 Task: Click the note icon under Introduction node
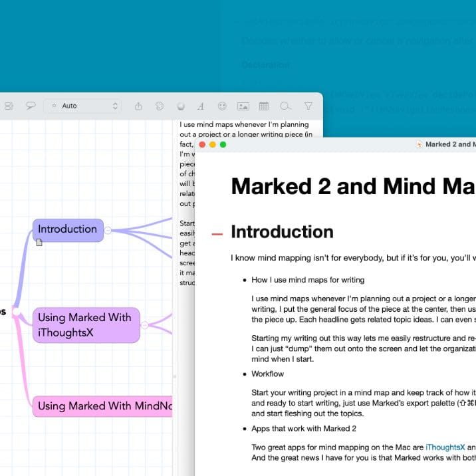coord(39,243)
